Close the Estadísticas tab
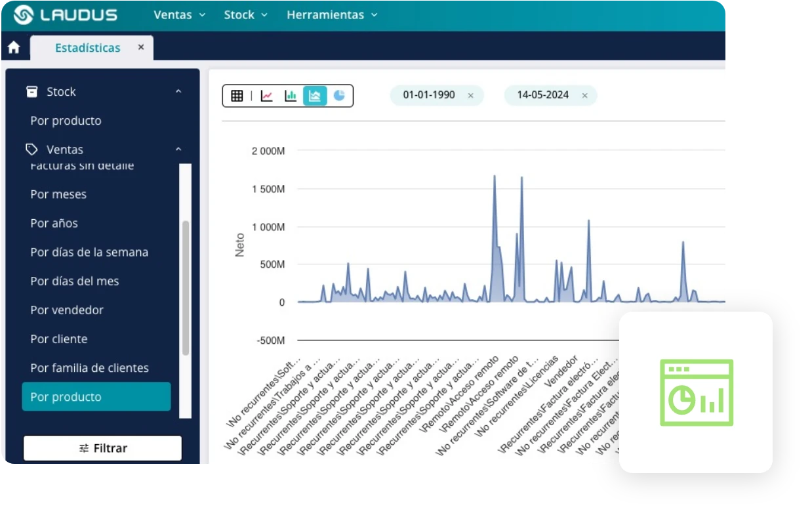Screen dimensions: 812x517 141,47
